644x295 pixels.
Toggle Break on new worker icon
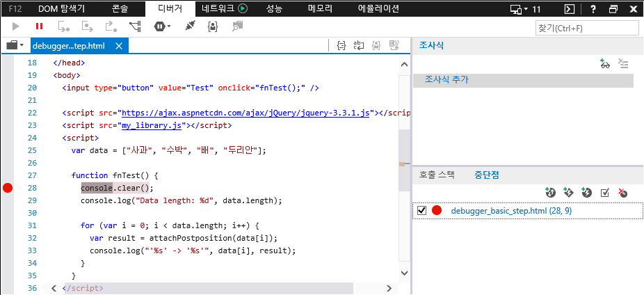click(x=135, y=26)
